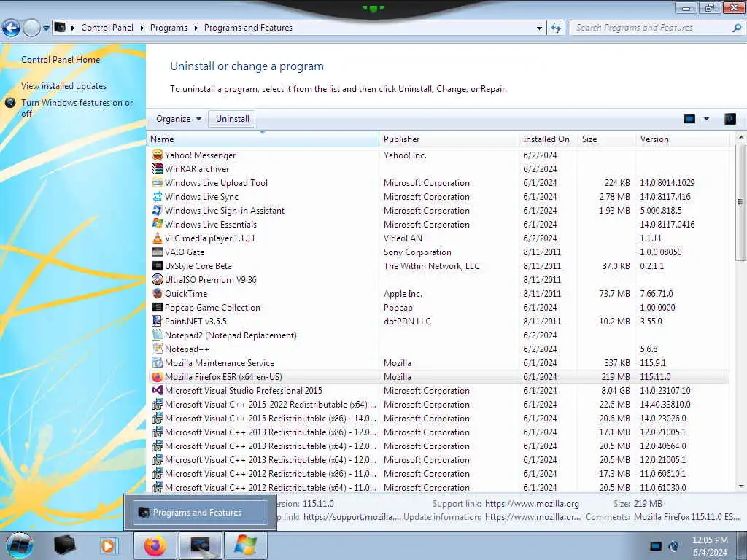The width and height of the screenshot is (747, 560).
Task: Select Microsoft Visual C++ 2013 Redistributable (x86) row
Action: click(x=438, y=432)
